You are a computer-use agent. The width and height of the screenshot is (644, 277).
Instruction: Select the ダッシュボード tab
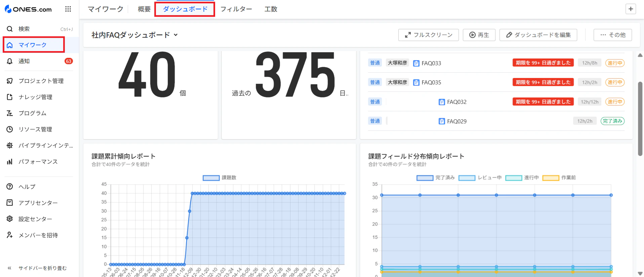(185, 9)
